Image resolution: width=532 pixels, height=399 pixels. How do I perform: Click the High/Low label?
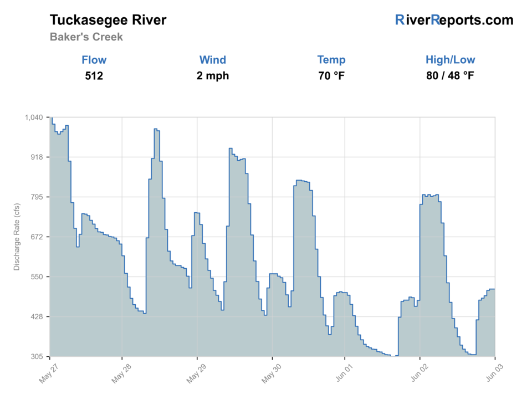pos(450,60)
